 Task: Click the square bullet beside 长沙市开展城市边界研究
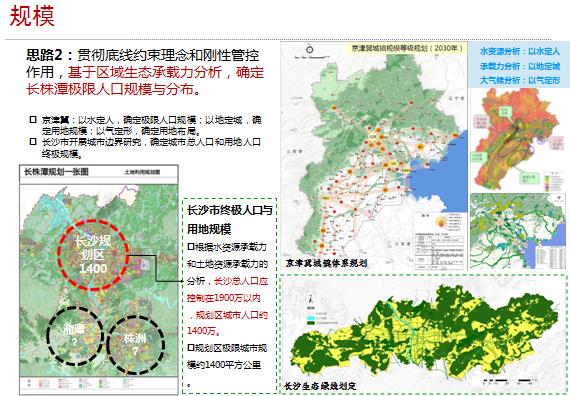click(33, 141)
